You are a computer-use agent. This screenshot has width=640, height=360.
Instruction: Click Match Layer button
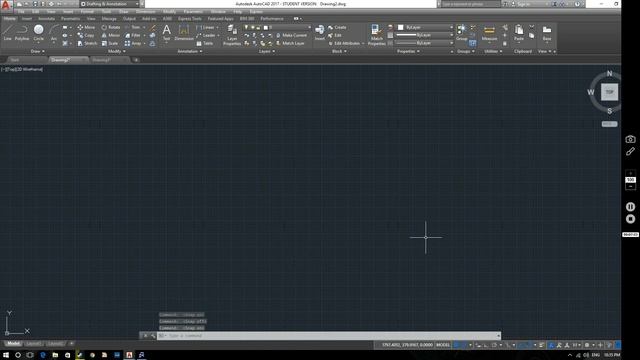[290, 43]
